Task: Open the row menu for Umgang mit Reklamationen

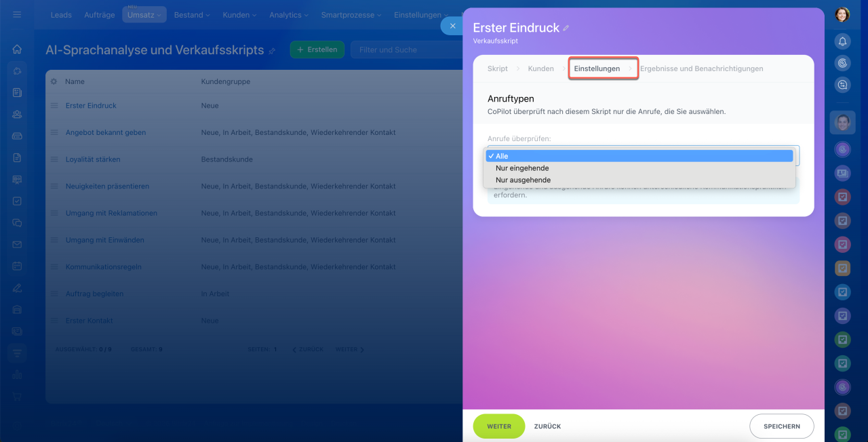Action: point(54,214)
